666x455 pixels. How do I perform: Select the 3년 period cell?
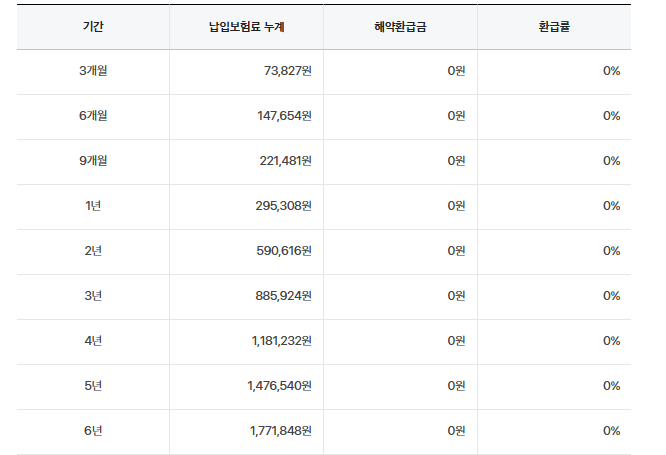coord(93,296)
